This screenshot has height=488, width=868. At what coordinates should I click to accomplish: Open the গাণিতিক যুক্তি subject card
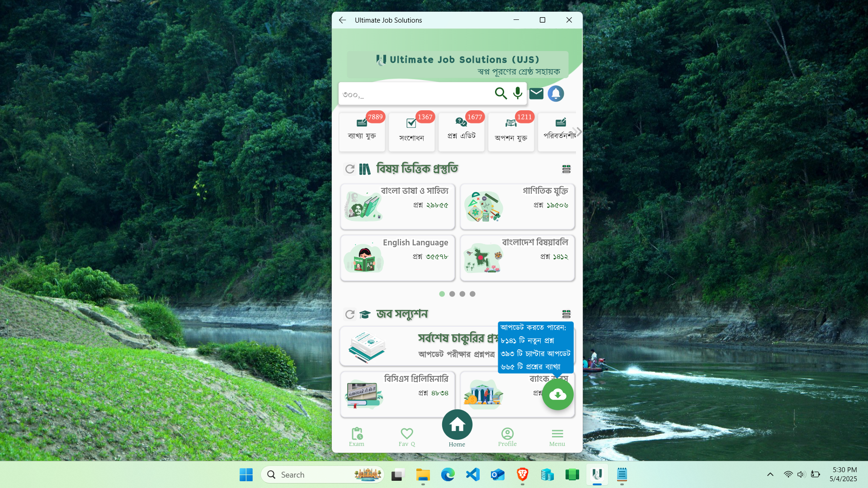pos(517,206)
